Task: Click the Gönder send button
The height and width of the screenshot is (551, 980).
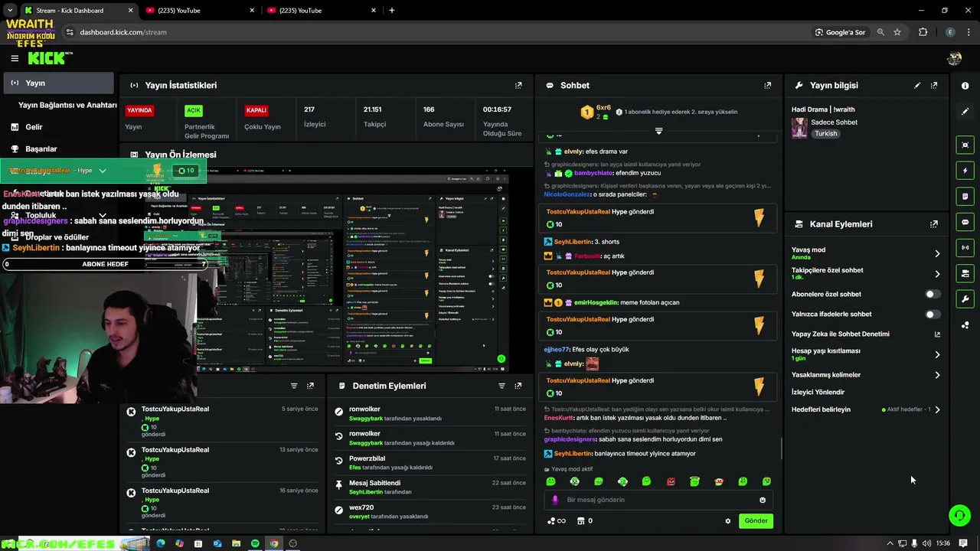Action: (x=756, y=521)
